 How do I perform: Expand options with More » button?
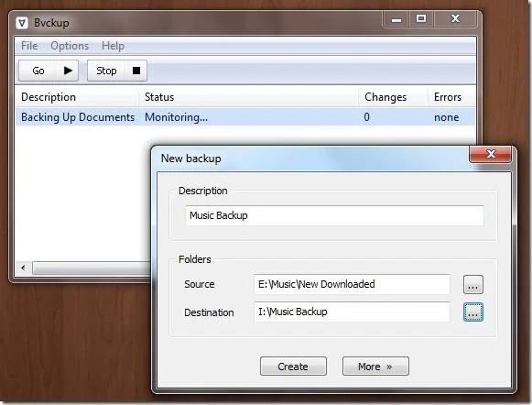(x=375, y=366)
